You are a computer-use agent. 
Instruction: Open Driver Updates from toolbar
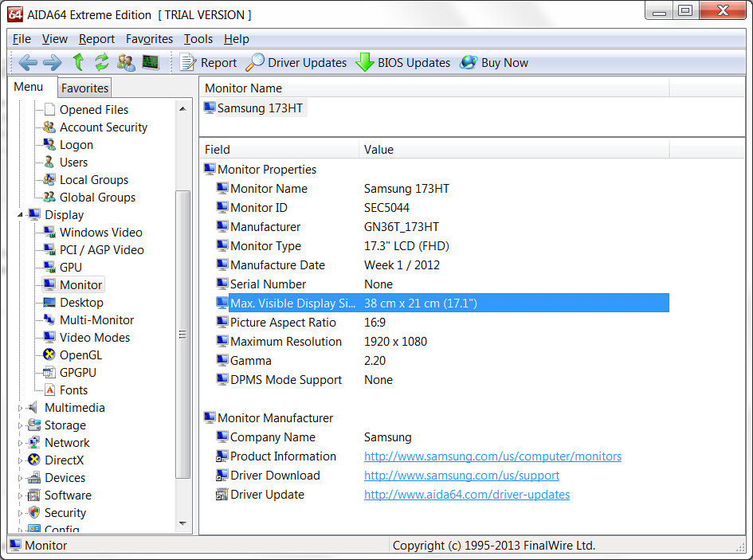point(296,62)
